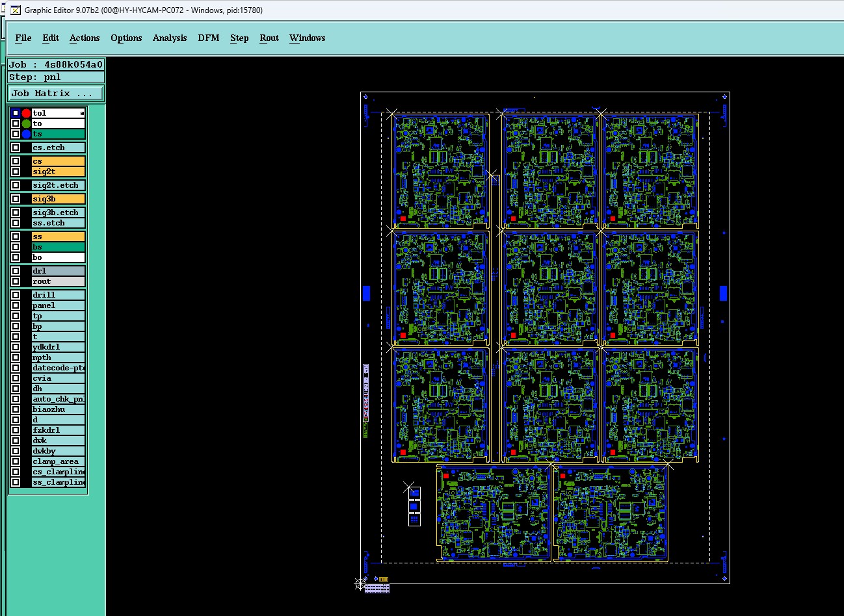Select the ydkdrl layer name

click(59, 347)
